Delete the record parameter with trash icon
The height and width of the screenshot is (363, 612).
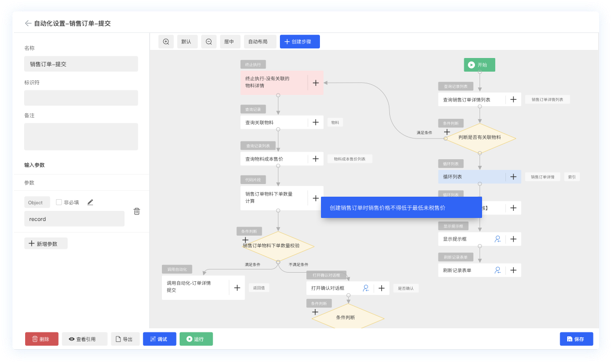(x=137, y=212)
